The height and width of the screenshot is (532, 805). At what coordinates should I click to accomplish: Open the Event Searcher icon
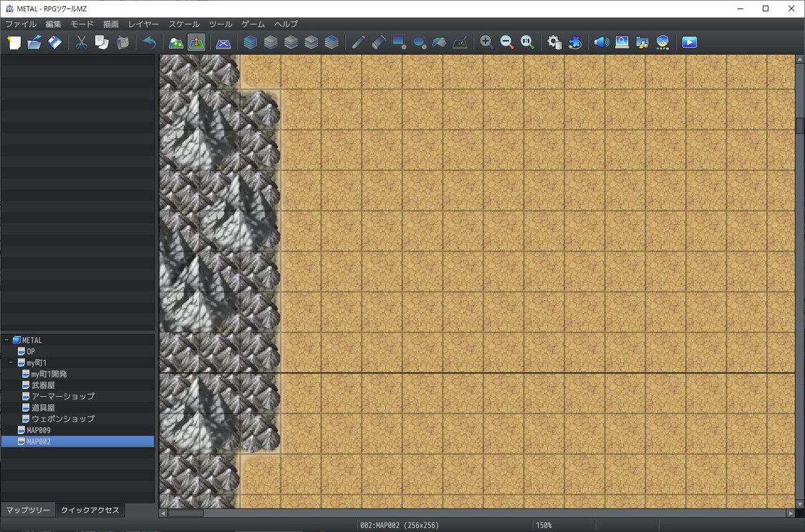(622, 42)
